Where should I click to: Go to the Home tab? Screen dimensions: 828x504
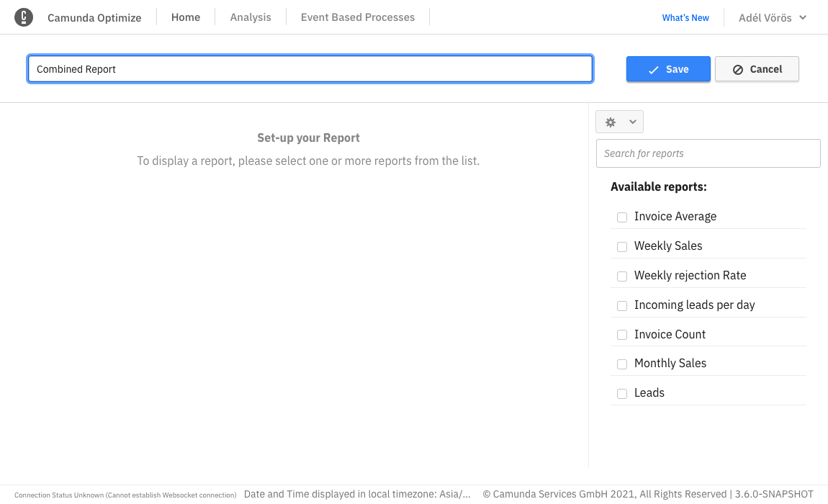(x=185, y=17)
